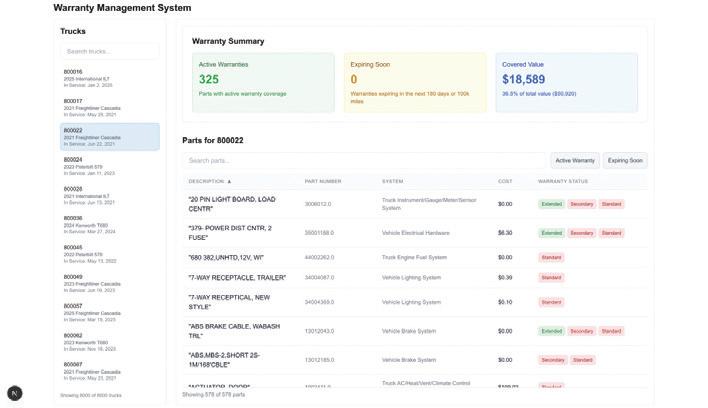The height and width of the screenshot is (408, 708).
Task: Click Extended badge on ABS BRAKE CABLE row
Action: (x=552, y=331)
